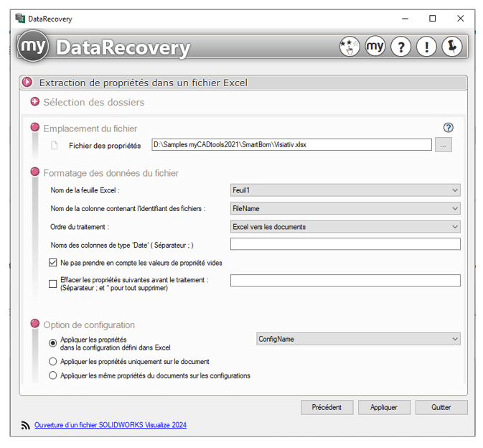Click the Fichier des propriétés path field
The image size is (483, 448).
click(x=291, y=144)
